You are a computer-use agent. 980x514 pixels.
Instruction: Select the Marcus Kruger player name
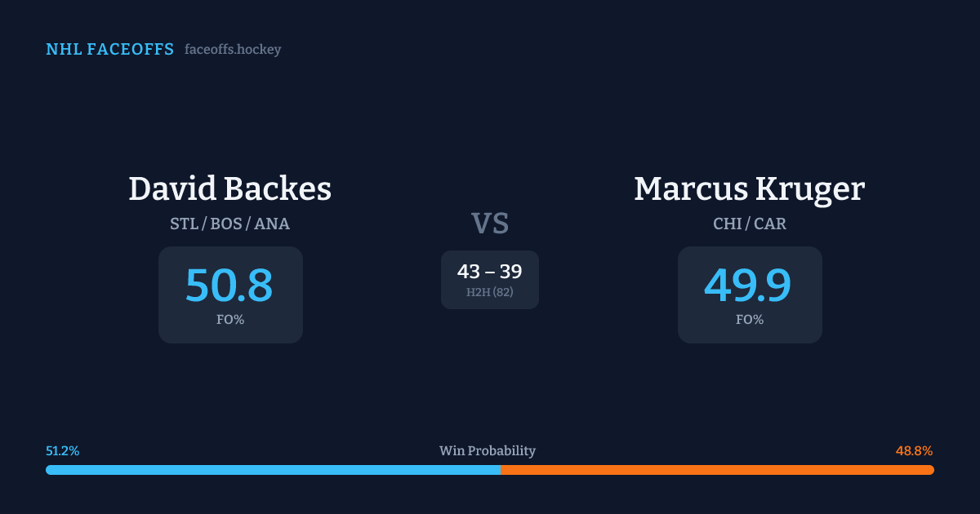click(749, 188)
